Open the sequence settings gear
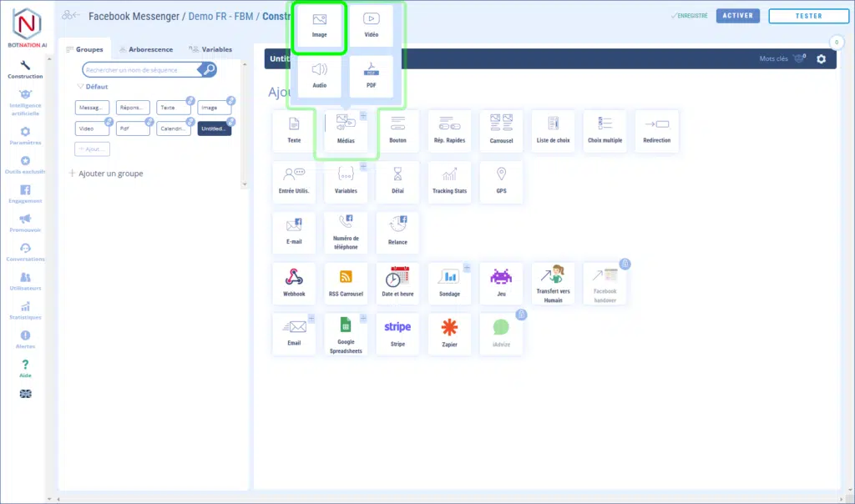Viewport: 855px width, 504px height. [822, 59]
